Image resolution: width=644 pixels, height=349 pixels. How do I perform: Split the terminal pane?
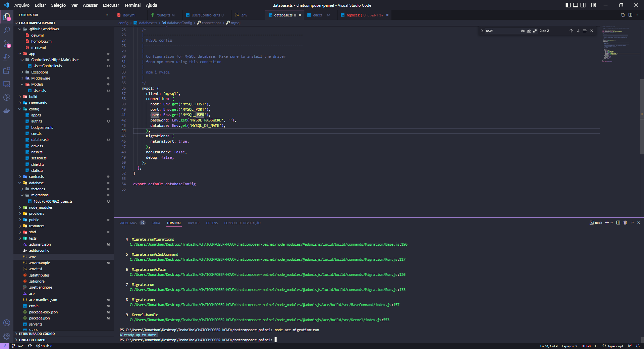point(618,222)
